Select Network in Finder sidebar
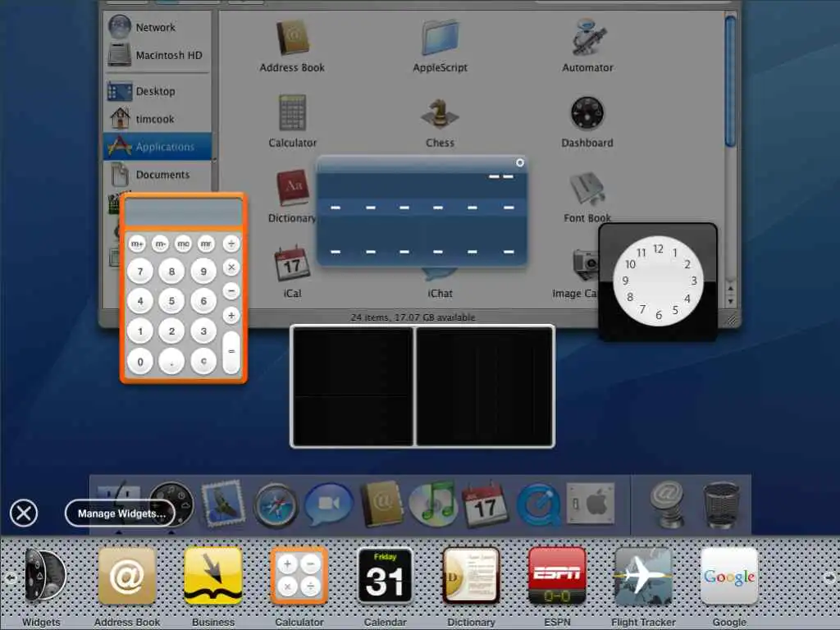The width and height of the screenshot is (840, 630). click(x=156, y=27)
